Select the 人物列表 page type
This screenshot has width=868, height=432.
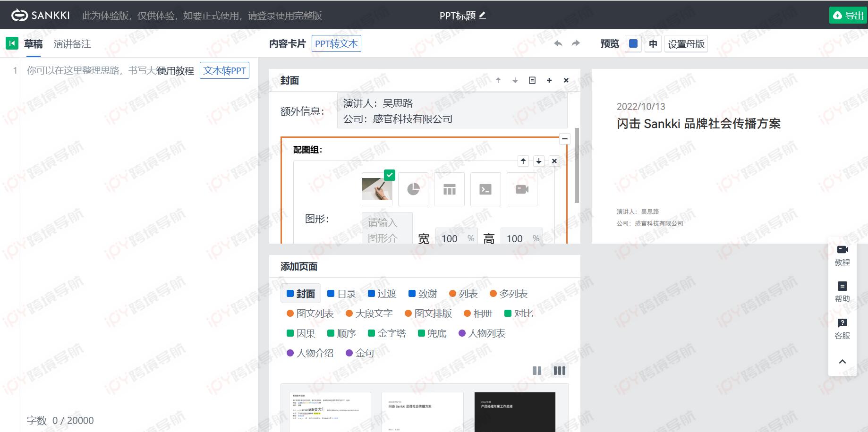pos(482,333)
